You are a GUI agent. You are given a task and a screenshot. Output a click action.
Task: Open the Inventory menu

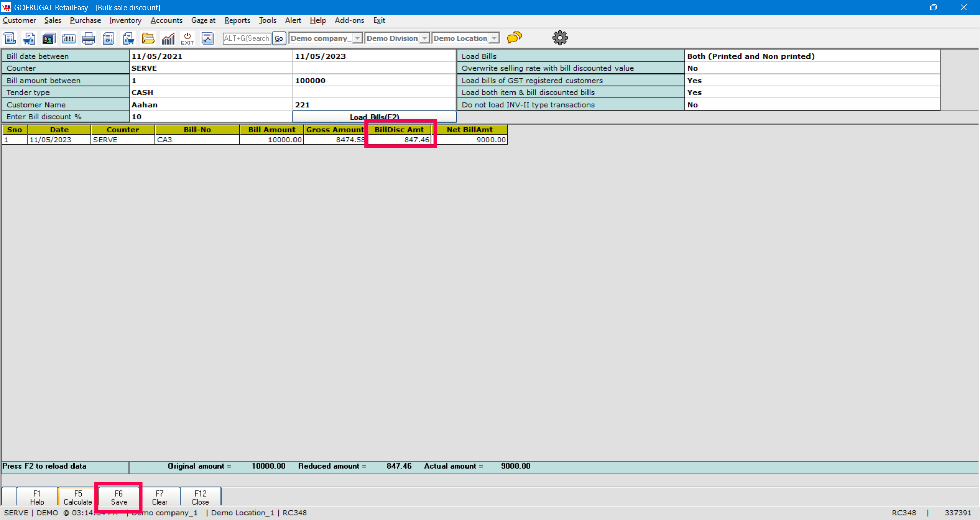[x=125, y=20]
